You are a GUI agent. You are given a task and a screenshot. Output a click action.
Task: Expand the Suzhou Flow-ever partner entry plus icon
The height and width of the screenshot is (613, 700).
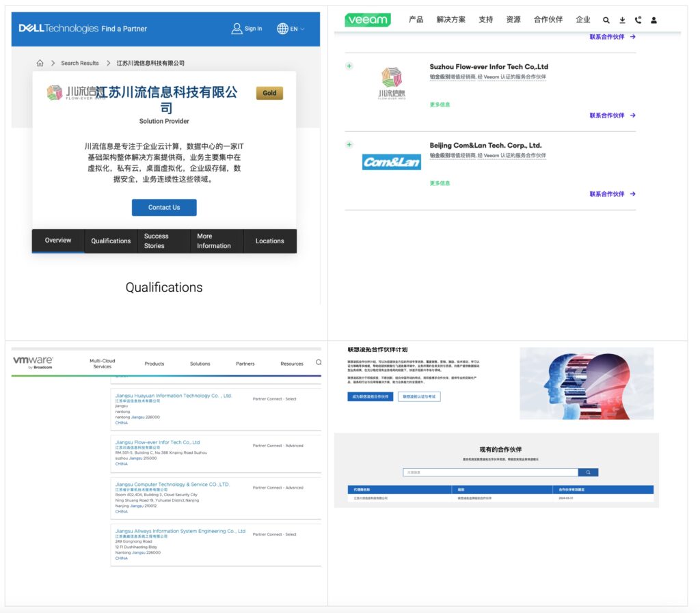[x=349, y=66]
